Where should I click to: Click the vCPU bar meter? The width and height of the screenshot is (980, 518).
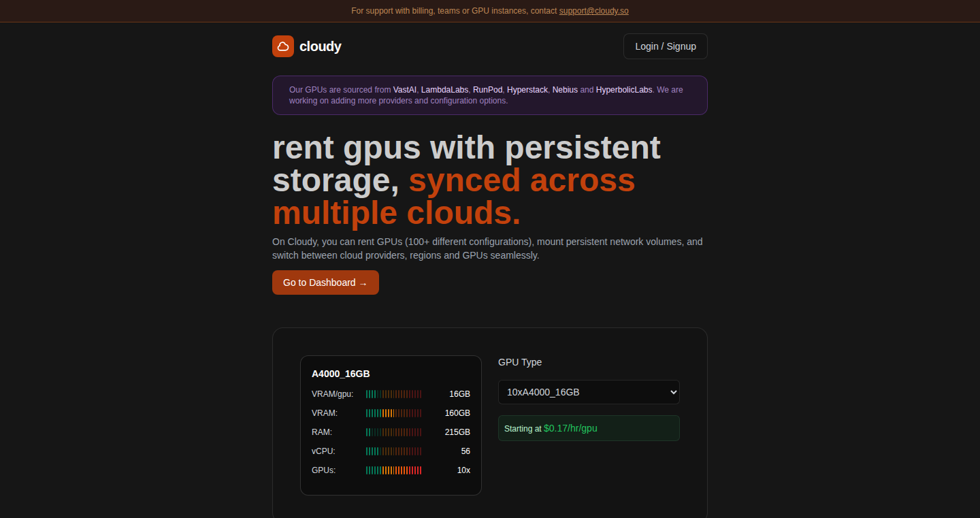point(394,451)
